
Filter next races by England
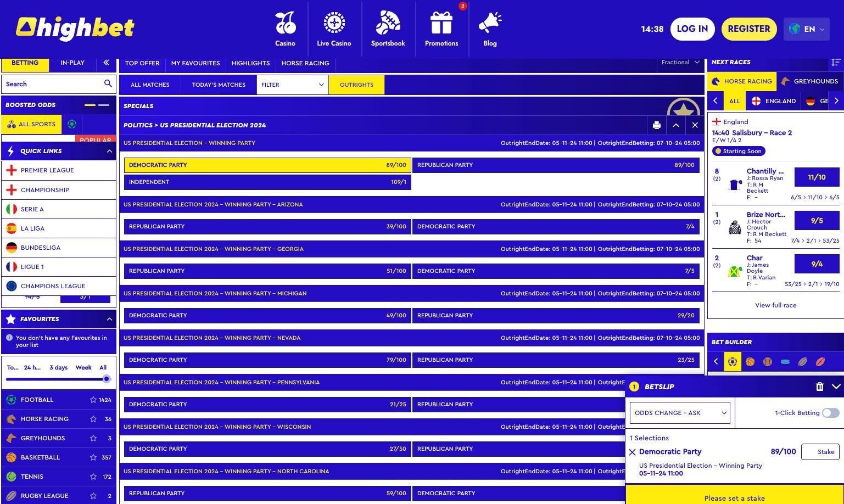(774, 101)
